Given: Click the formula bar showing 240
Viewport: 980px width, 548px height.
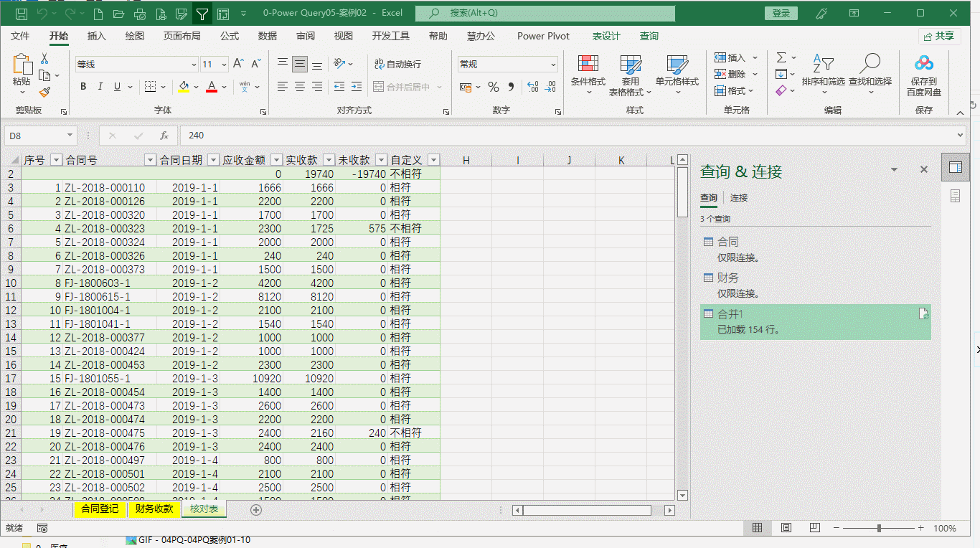Looking at the screenshot, I should coord(573,135).
